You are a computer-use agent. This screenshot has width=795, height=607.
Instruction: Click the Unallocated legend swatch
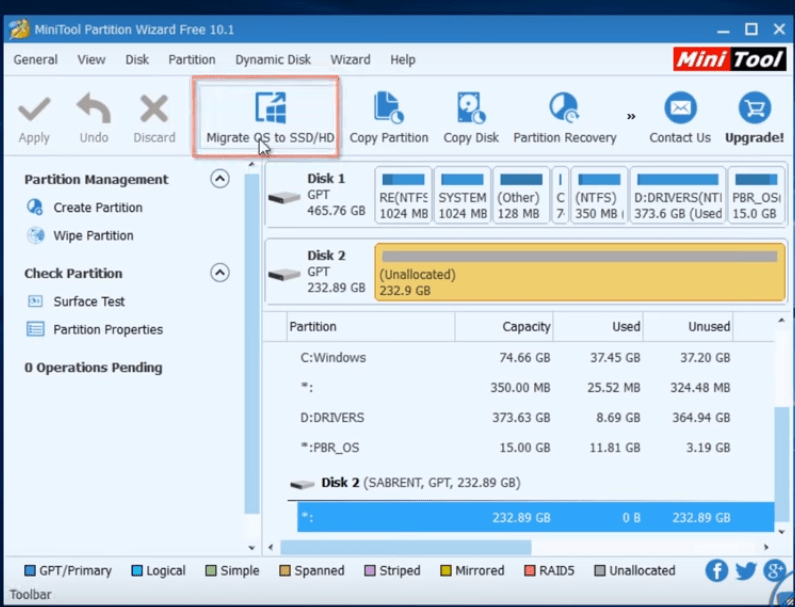(600, 571)
